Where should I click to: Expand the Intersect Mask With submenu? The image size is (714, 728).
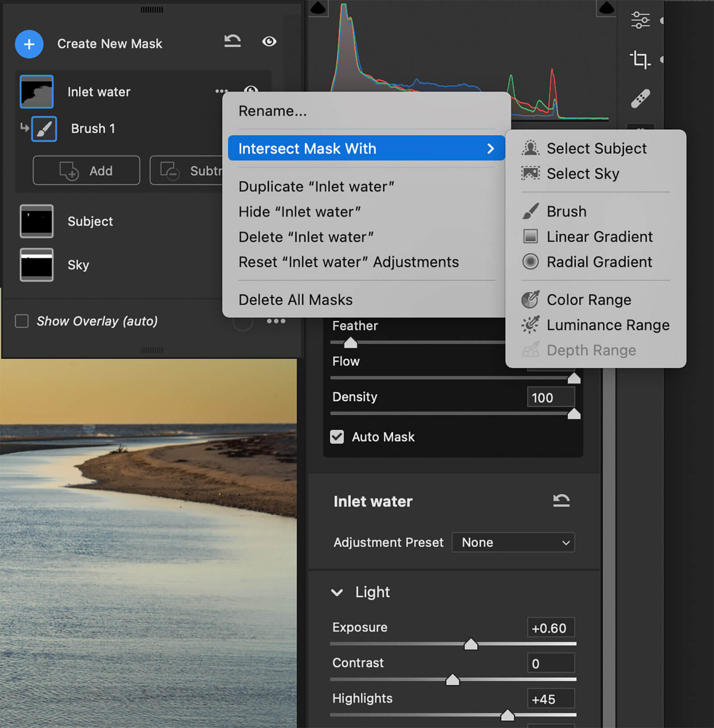(366, 148)
